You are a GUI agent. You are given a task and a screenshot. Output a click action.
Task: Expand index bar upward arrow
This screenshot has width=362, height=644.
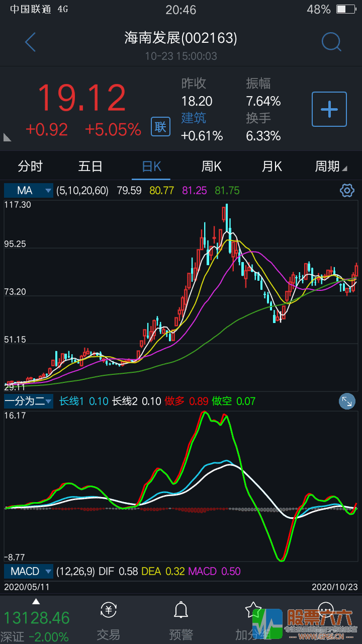(x=36, y=602)
